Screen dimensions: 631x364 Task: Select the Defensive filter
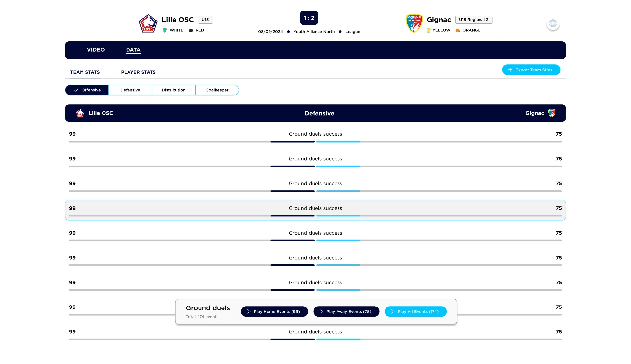[x=130, y=90]
